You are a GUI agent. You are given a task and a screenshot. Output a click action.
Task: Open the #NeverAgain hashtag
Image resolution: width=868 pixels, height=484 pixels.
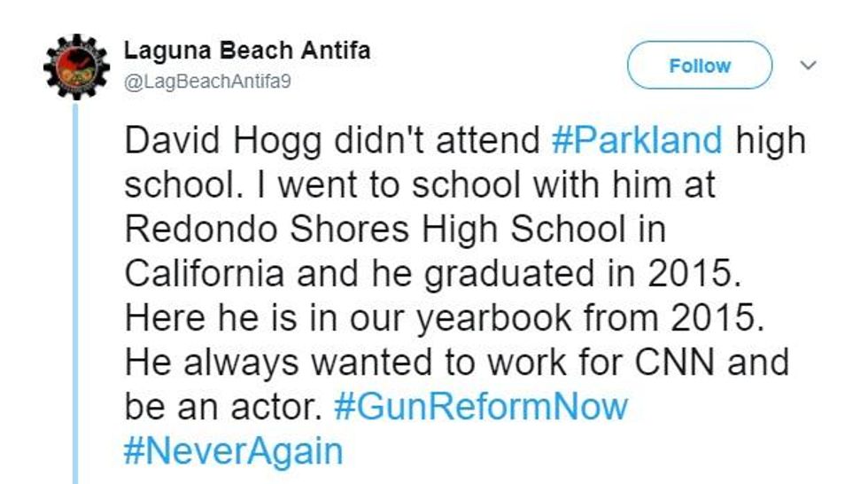[x=233, y=450]
